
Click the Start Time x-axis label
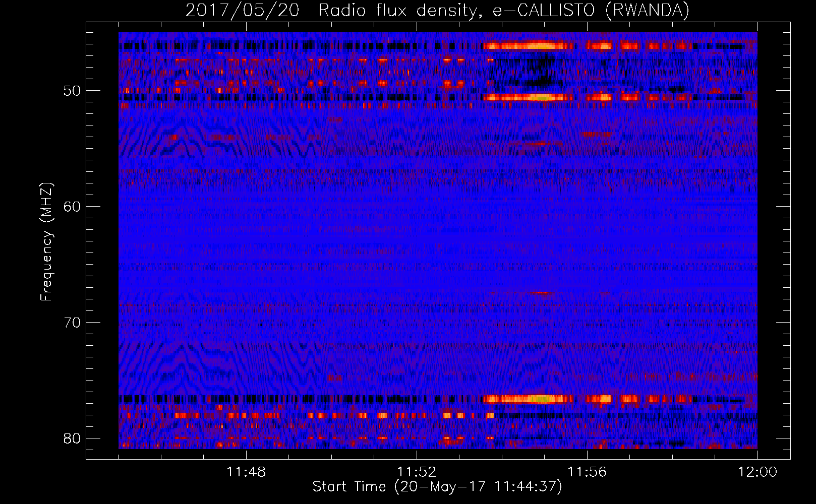(437, 487)
